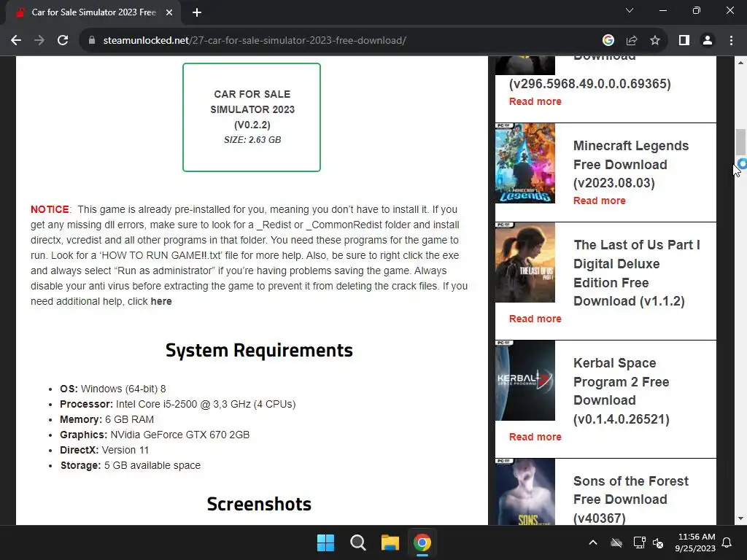Viewport: 747px width, 560px height.
Task: Open the clock showing 11:56 AM
Action: pos(695,542)
